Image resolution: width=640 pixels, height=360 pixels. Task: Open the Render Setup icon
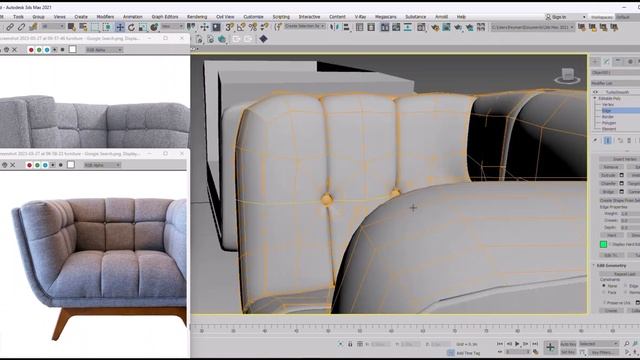point(435,27)
